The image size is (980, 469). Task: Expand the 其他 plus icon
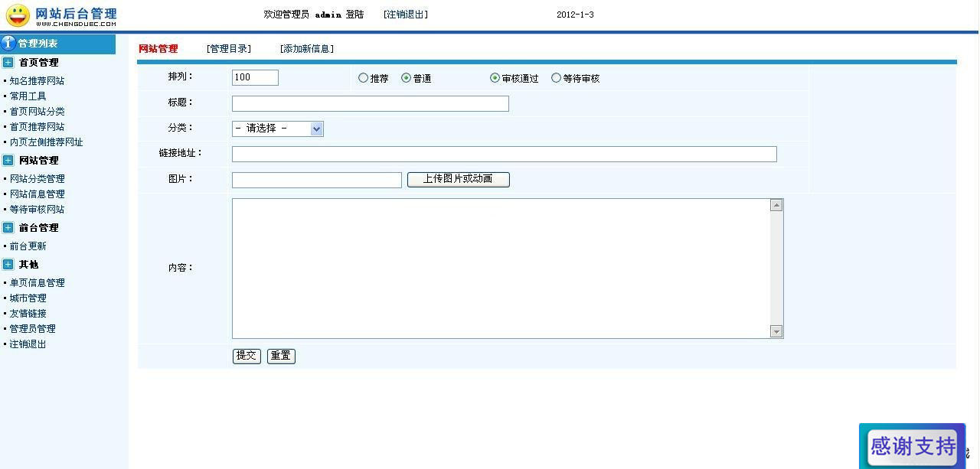point(8,265)
